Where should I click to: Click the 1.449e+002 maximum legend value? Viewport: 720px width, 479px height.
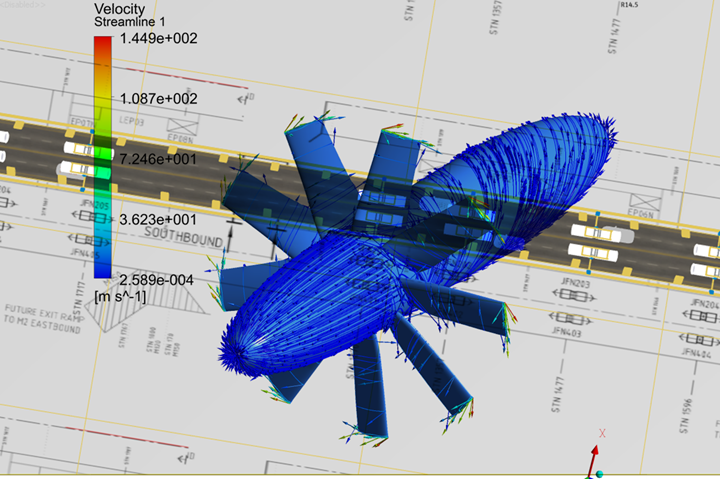[158, 38]
